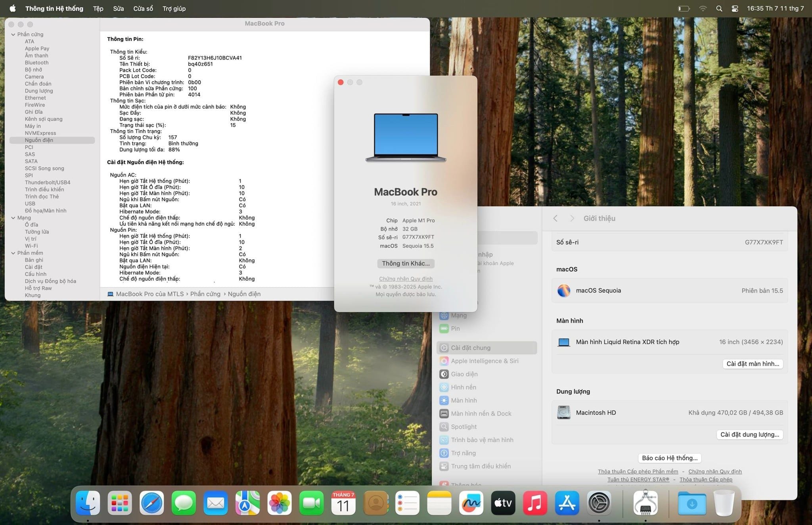
Task: Select NVMExpress in the hardware list
Action: point(40,133)
